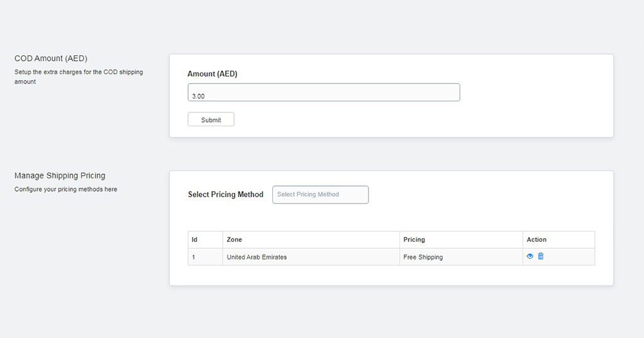Click the Configure your pricing methods text

tap(65, 189)
